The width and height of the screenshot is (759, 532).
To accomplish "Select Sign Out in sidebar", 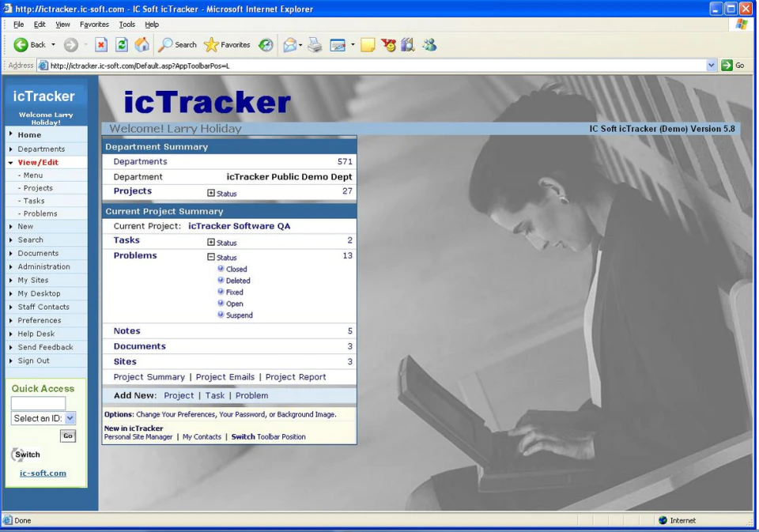I will tap(33, 360).
